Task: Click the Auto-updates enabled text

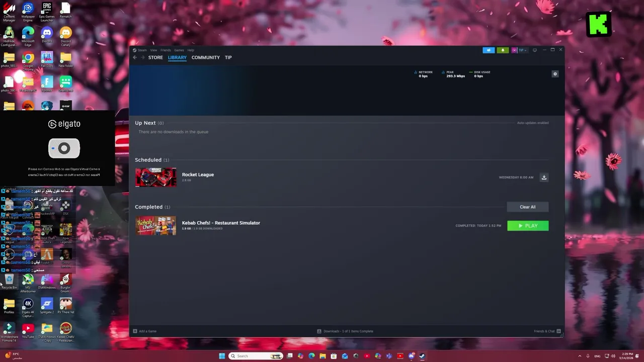Action: [x=533, y=123]
